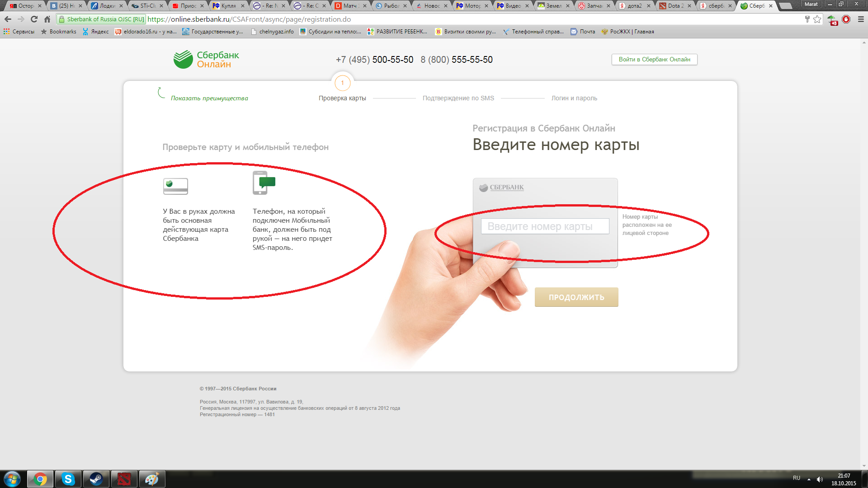Switch to the STi-Club tab

pyautogui.click(x=147, y=6)
